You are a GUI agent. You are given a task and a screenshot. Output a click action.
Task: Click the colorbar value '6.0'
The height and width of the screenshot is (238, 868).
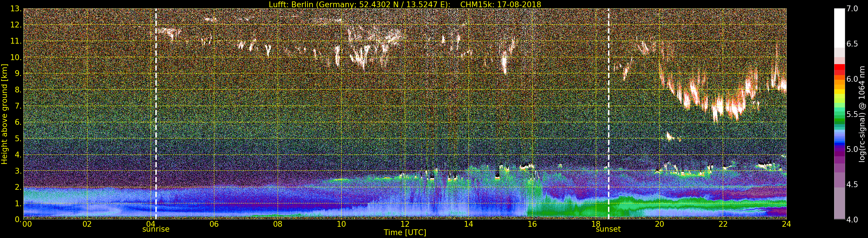852,79
